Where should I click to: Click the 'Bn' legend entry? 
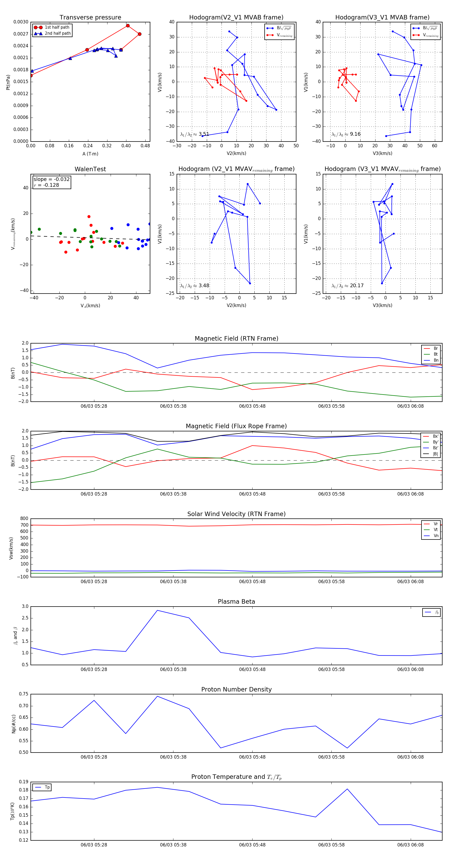(431, 360)
